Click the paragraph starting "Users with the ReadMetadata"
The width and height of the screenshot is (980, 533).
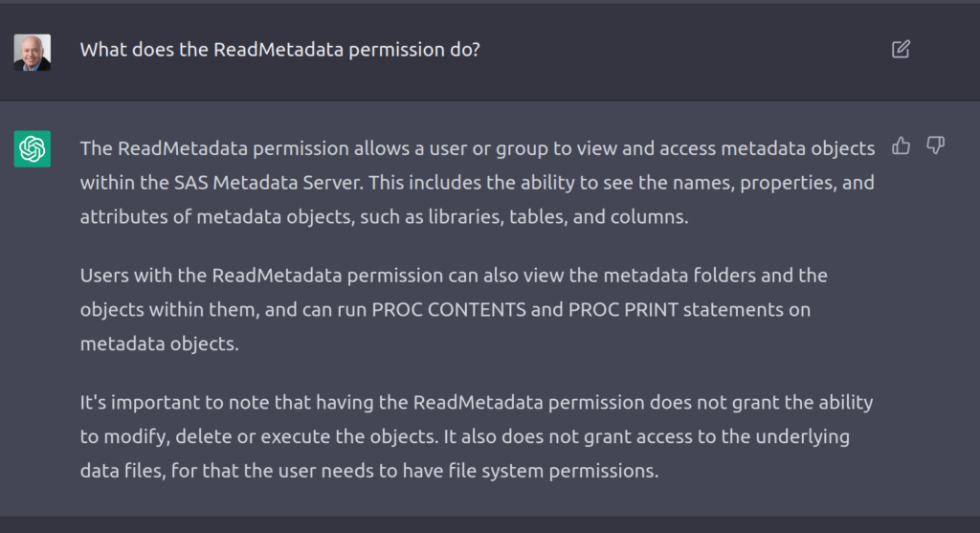tap(454, 309)
